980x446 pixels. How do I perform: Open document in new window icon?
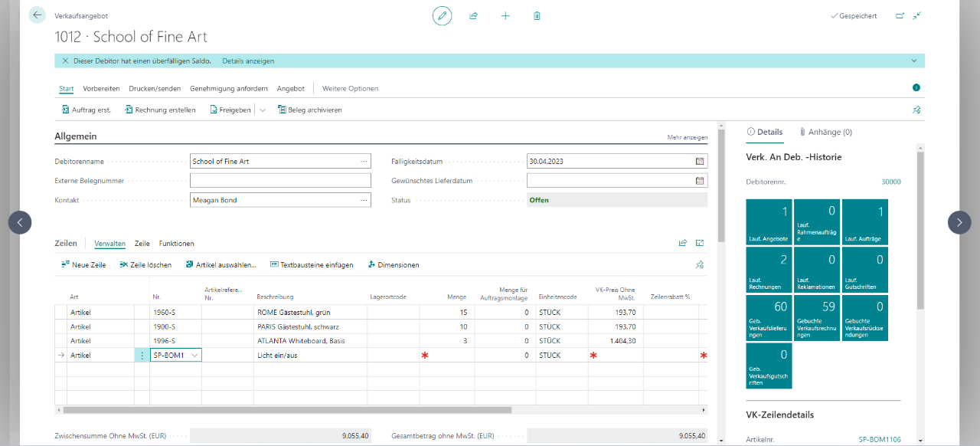[900, 15]
